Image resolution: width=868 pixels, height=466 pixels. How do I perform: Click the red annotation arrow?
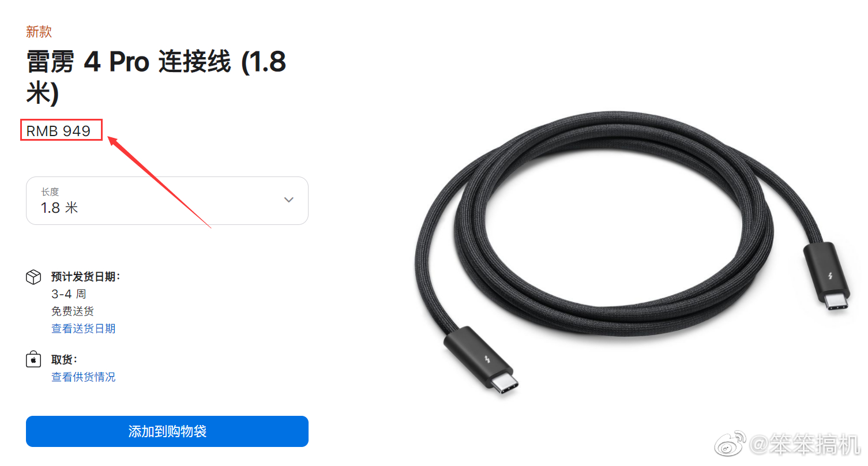click(159, 181)
